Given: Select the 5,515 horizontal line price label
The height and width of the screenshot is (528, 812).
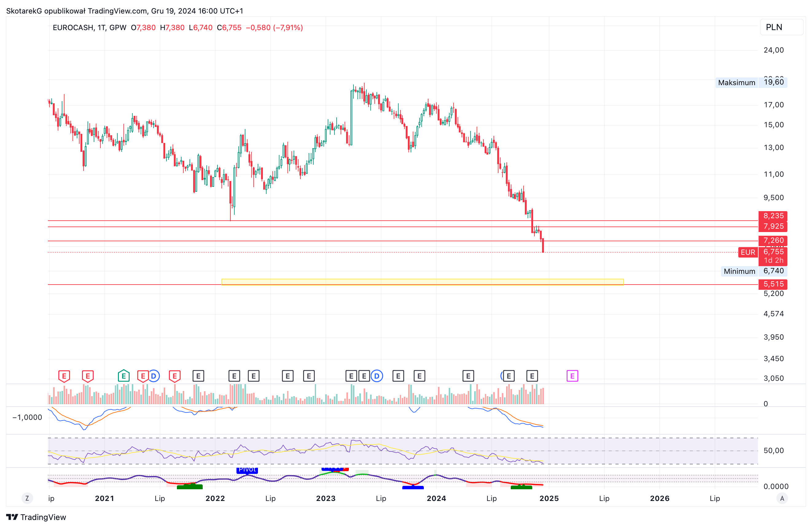Looking at the screenshot, I should point(773,284).
